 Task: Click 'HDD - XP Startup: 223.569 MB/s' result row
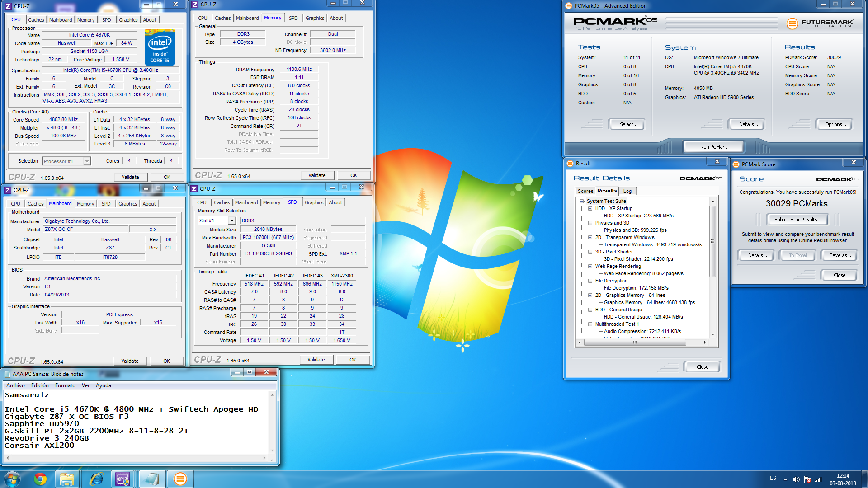[x=638, y=216]
